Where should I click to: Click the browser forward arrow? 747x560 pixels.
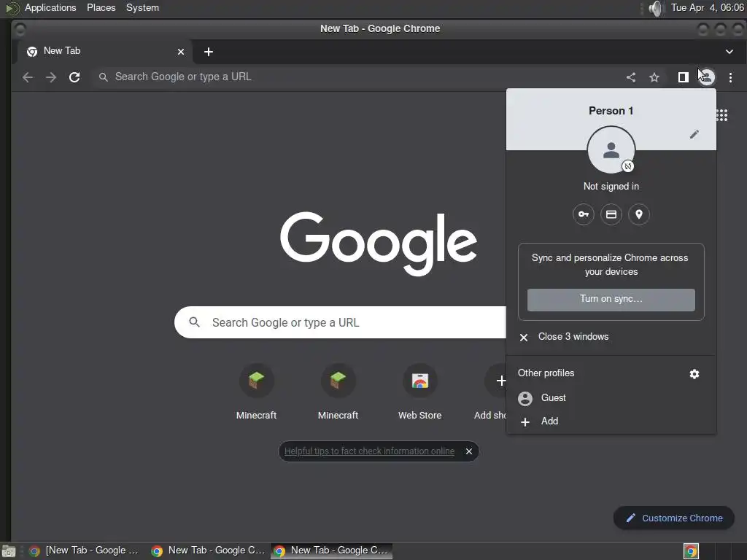point(51,77)
